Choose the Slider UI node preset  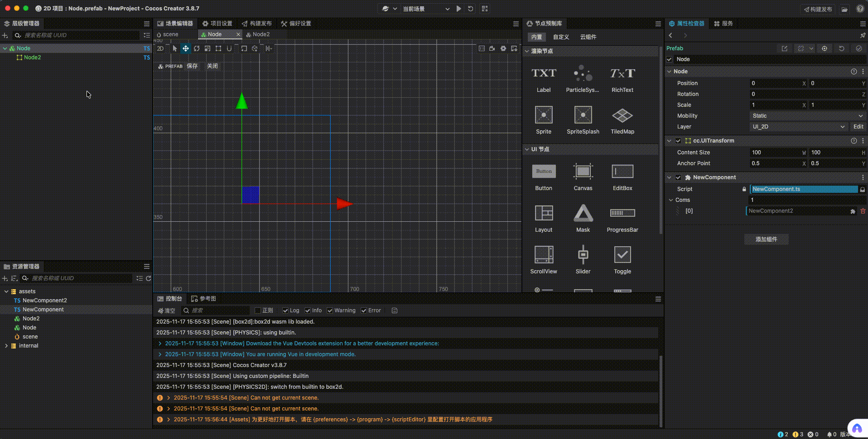pyautogui.click(x=583, y=260)
